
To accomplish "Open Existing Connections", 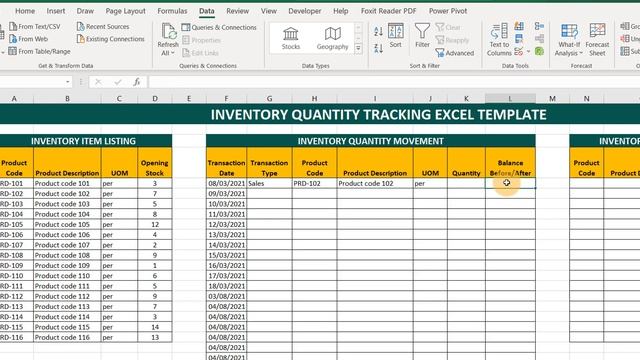I will pos(110,39).
